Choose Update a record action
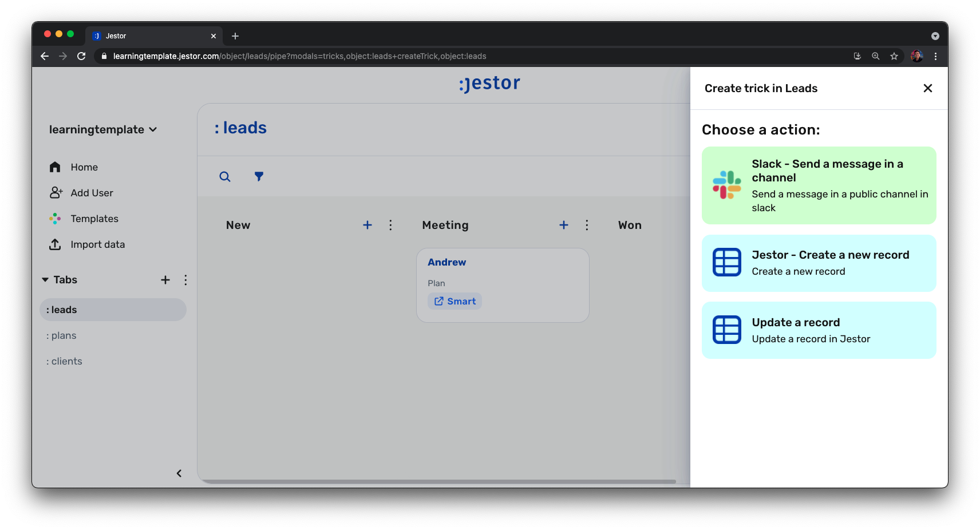980x530 pixels. 819,330
